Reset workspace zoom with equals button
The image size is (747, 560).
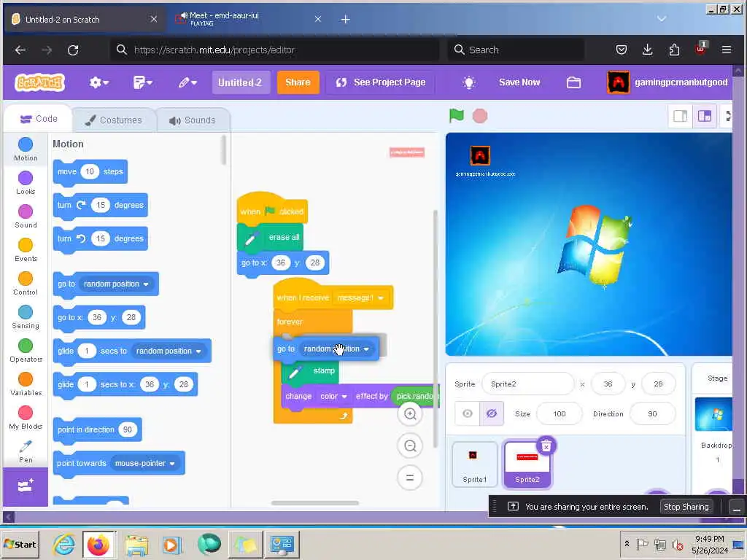[x=410, y=478]
